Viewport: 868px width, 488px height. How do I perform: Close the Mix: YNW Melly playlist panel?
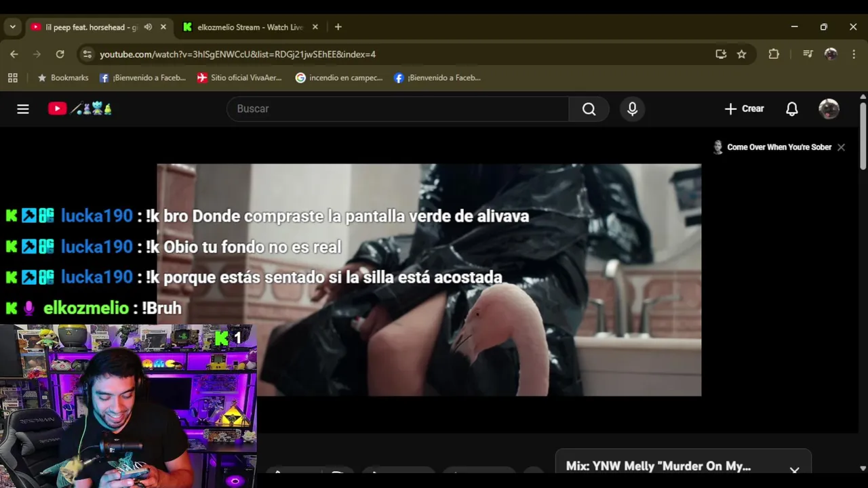794,469
